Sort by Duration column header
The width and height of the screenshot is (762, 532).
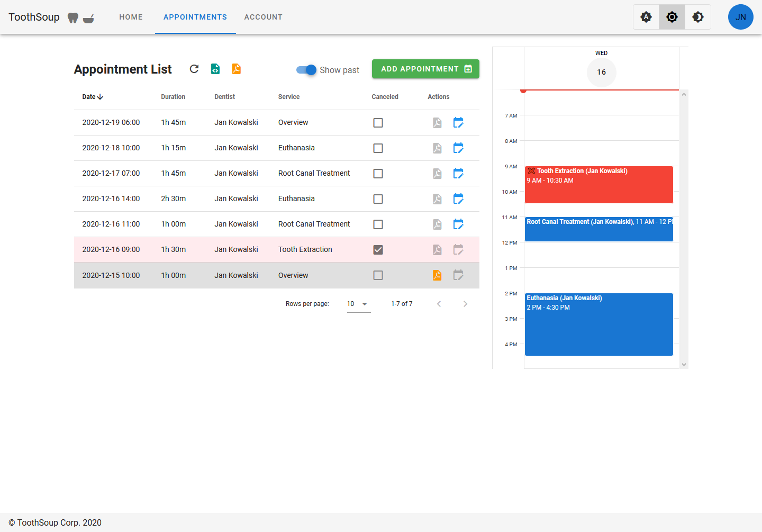pos(173,97)
